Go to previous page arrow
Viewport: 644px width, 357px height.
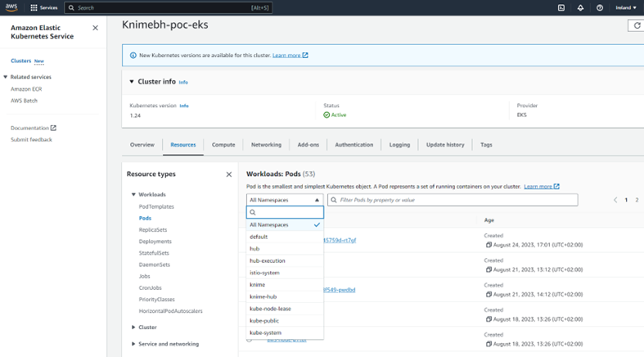(x=615, y=200)
